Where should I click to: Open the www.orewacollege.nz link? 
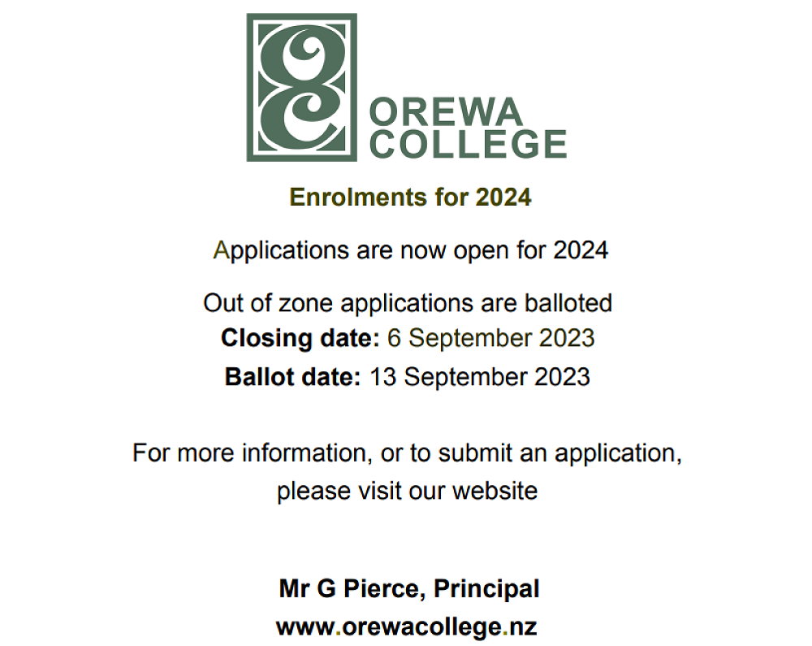407,626
